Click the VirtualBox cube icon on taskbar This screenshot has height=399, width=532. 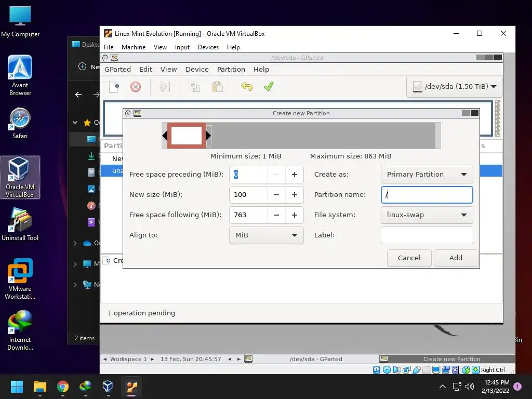108,387
